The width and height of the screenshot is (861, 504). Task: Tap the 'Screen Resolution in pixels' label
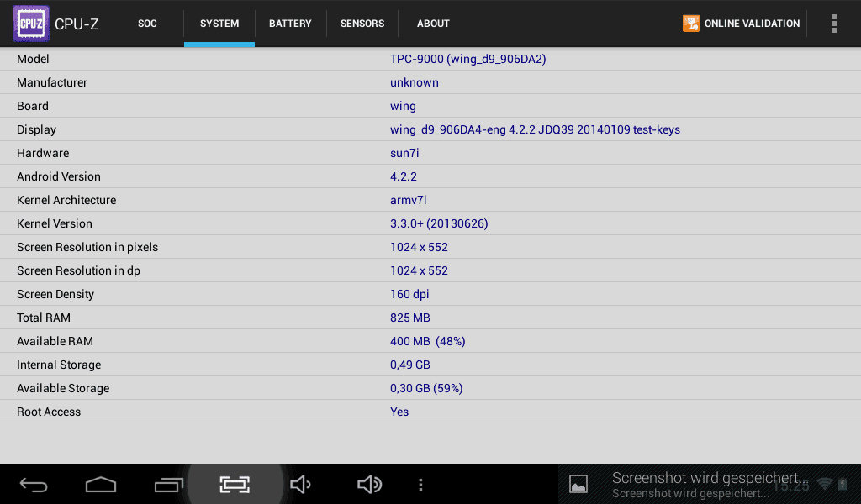87,247
